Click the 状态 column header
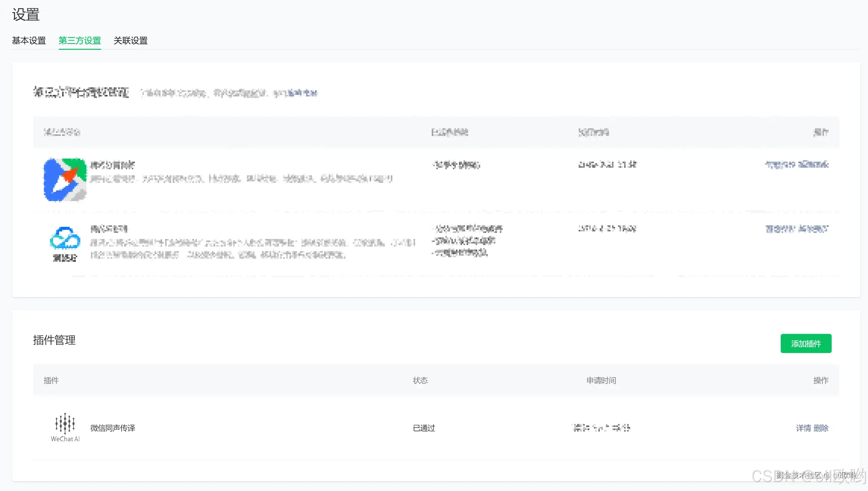Image resolution: width=868 pixels, height=491 pixels. pyautogui.click(x=420, y=380)
